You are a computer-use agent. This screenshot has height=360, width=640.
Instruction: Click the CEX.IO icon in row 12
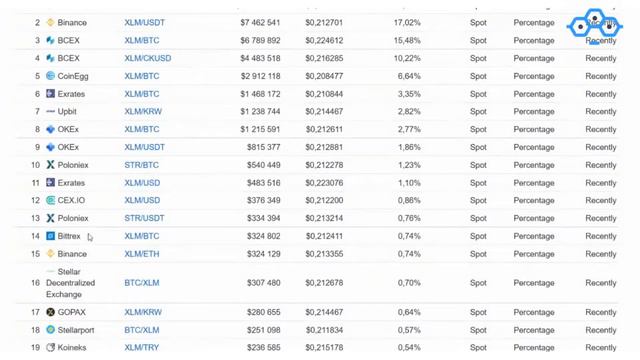(50, 200)
